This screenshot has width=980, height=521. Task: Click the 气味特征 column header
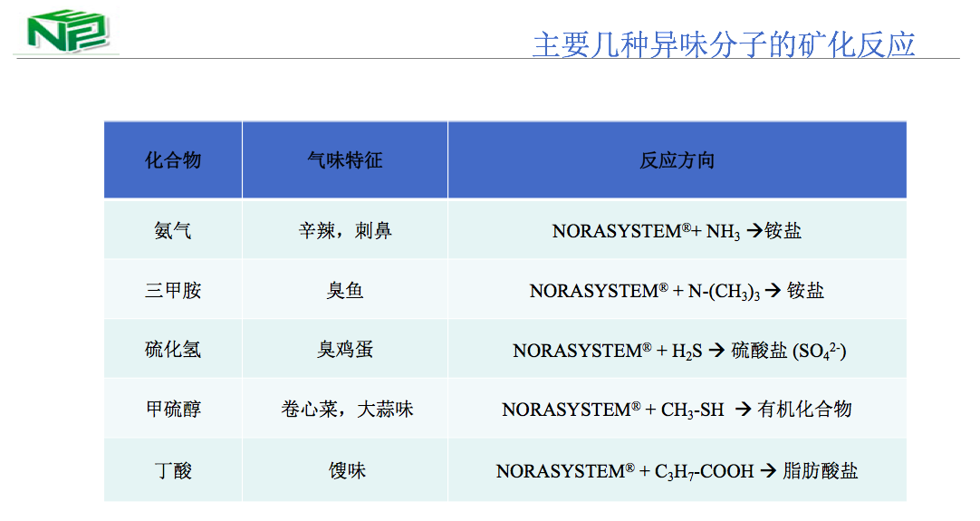point(345,160)
